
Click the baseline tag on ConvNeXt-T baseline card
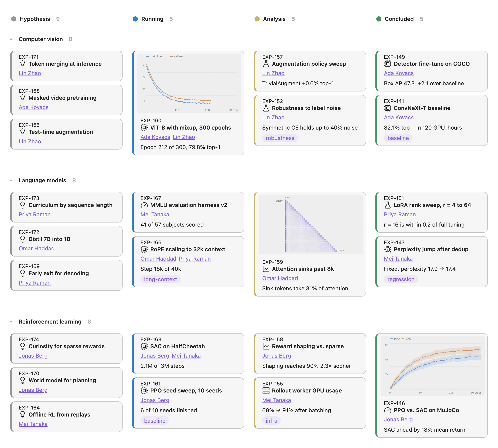coord(398,138)
